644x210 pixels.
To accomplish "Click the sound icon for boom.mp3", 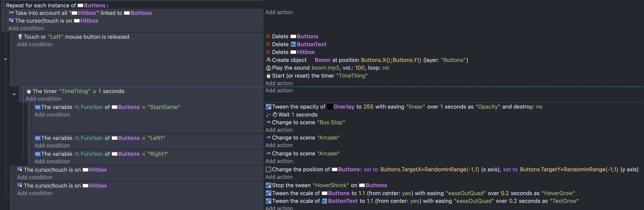I will pos(268,68).
